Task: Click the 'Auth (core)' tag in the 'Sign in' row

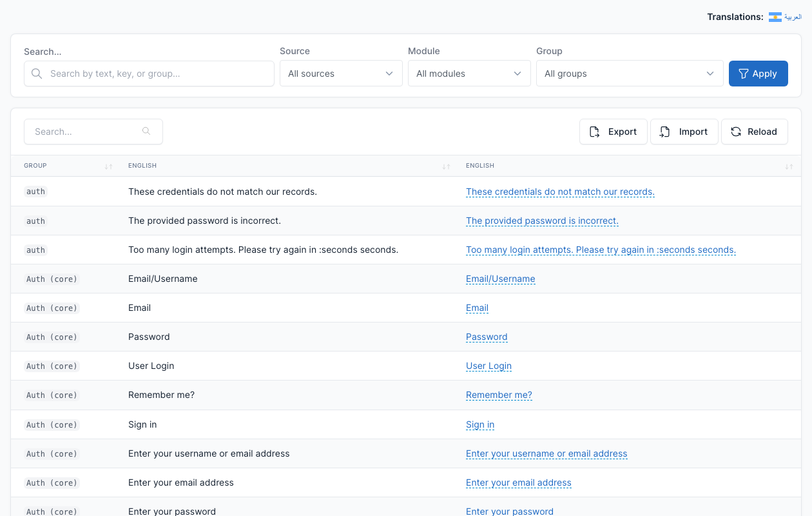Action: coord(52,425)
